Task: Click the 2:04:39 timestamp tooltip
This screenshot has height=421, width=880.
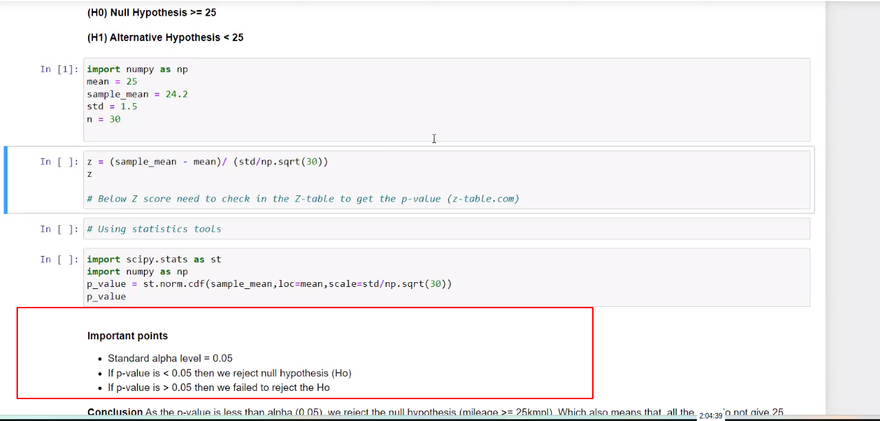Action: tap(710, 415)
